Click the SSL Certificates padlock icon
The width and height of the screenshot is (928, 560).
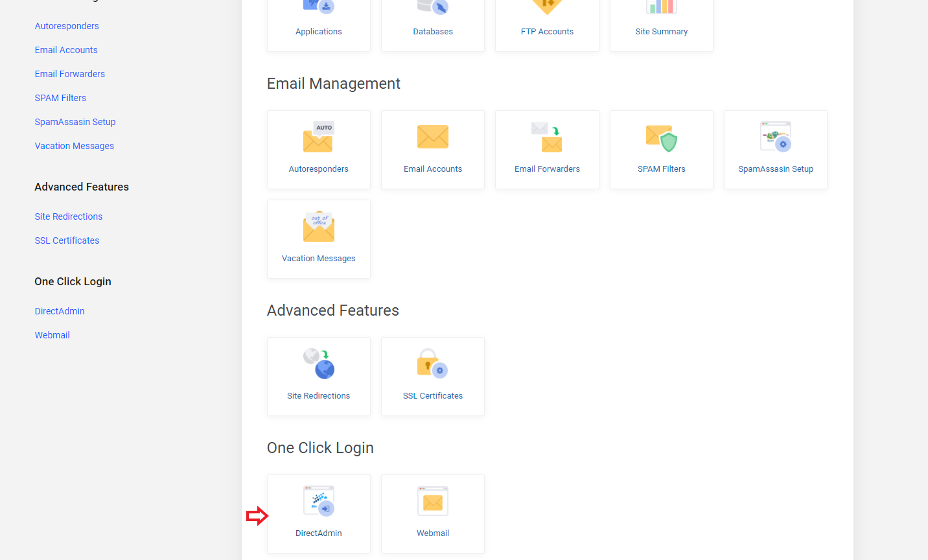click(433, 364)
